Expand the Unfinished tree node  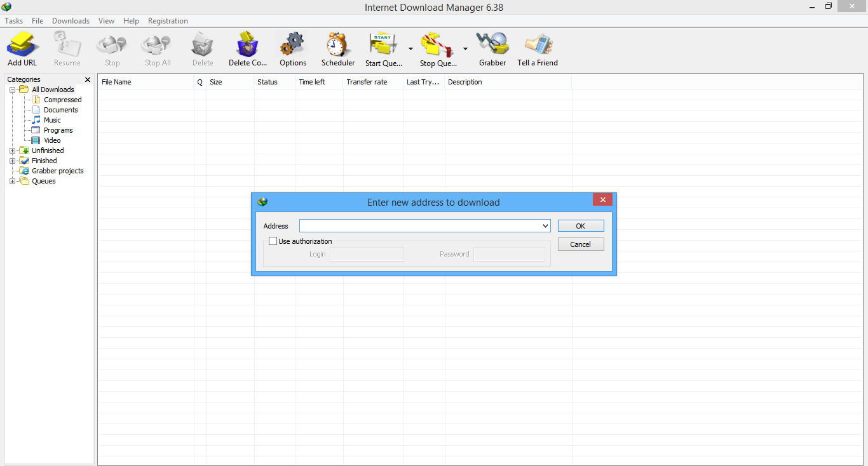12,150
